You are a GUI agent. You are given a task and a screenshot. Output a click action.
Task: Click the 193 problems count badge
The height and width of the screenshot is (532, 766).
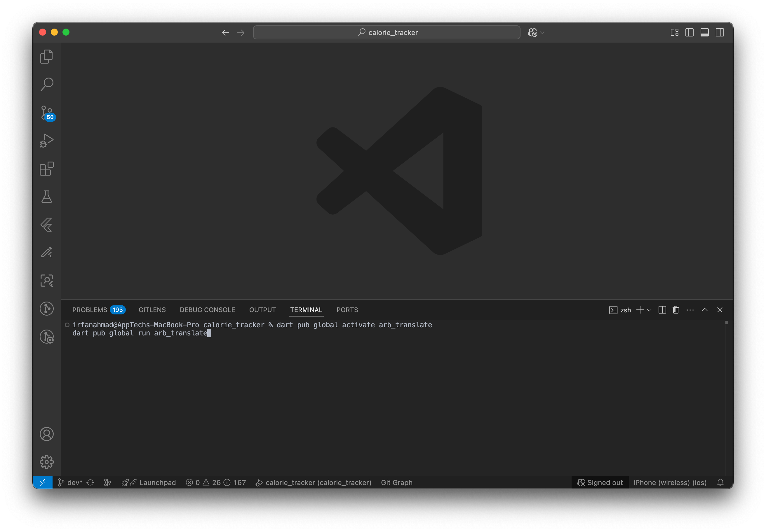[117, 310]
